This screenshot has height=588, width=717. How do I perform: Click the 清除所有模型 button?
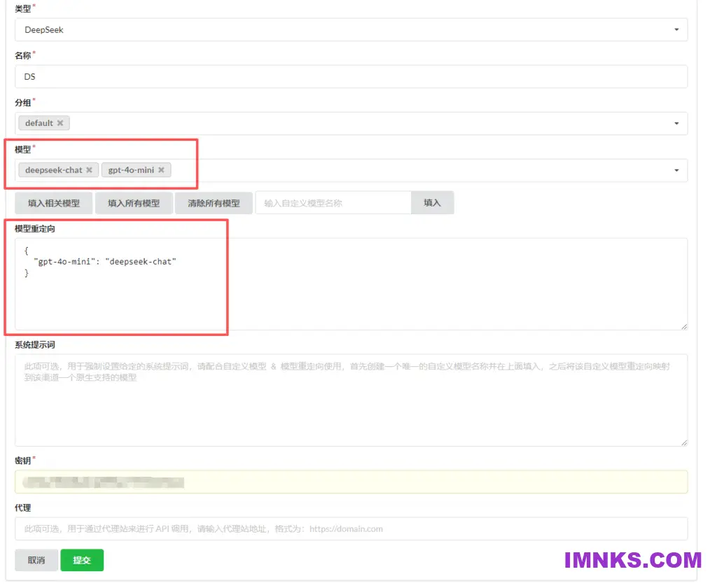tap(214, 202)
